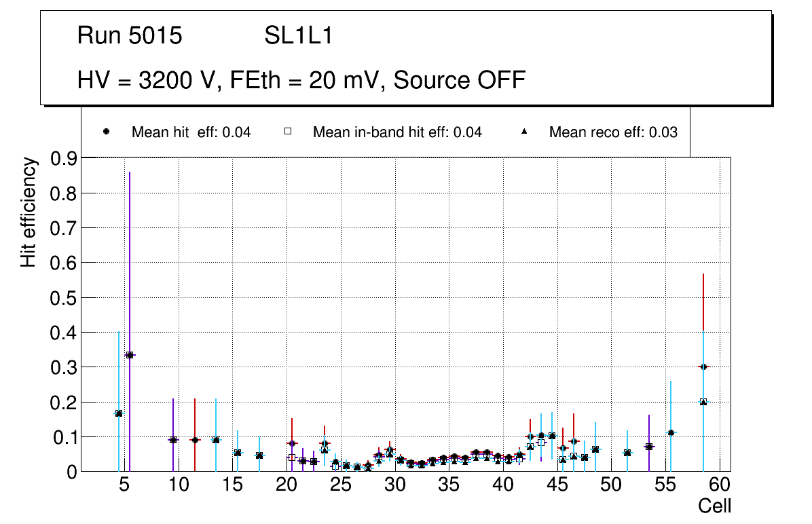Click the filled circle marker in the legend
The width and height of the screenshot is (812, 524).
(x=106, y=132)
